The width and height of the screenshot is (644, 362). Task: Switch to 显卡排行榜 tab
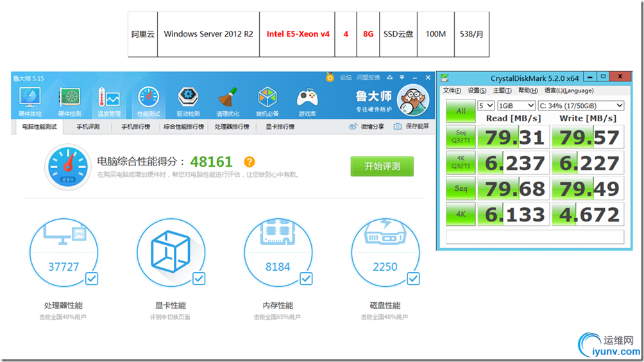tap(280, 126)
